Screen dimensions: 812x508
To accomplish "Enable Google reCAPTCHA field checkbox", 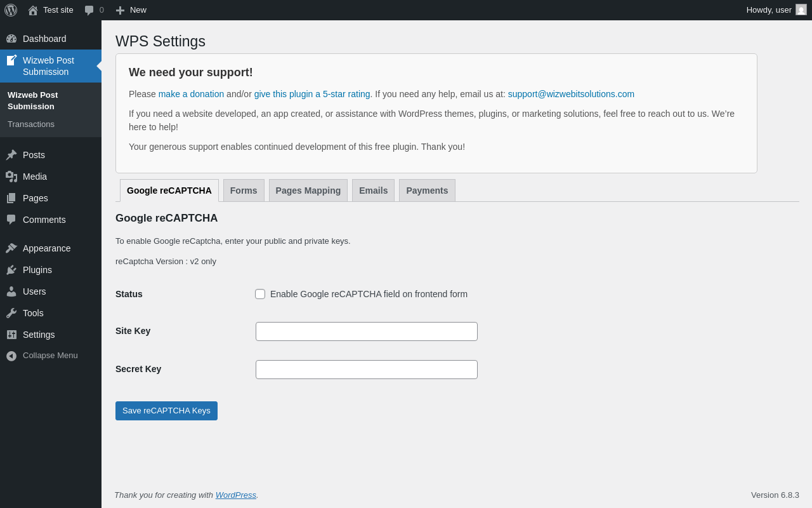I will (260, 294).
